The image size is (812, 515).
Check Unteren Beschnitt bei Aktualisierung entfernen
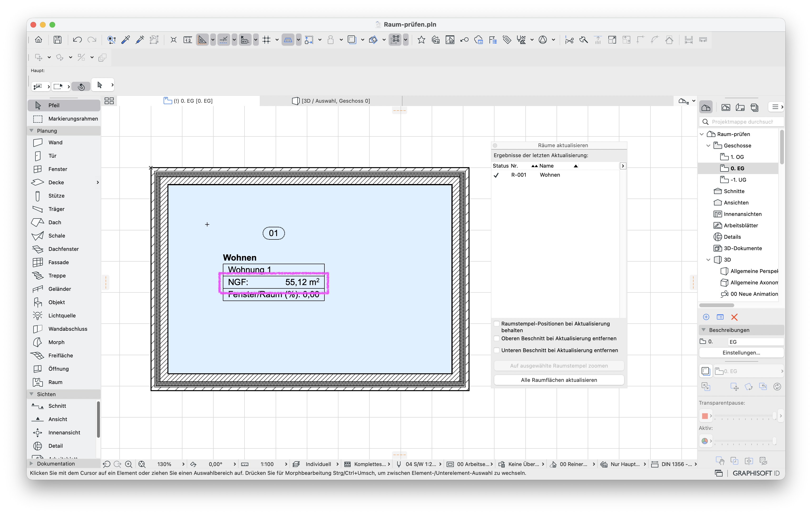(x=497, y=350)
